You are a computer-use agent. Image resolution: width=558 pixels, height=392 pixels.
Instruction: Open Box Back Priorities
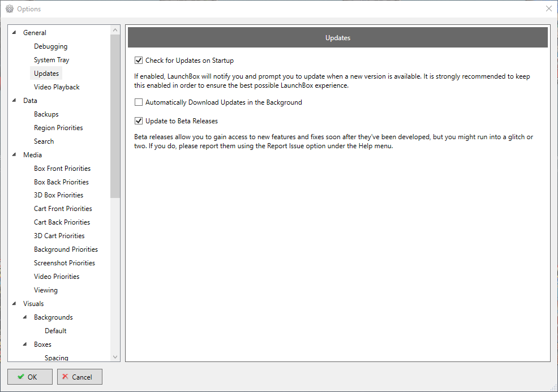(x=61, y=182)
